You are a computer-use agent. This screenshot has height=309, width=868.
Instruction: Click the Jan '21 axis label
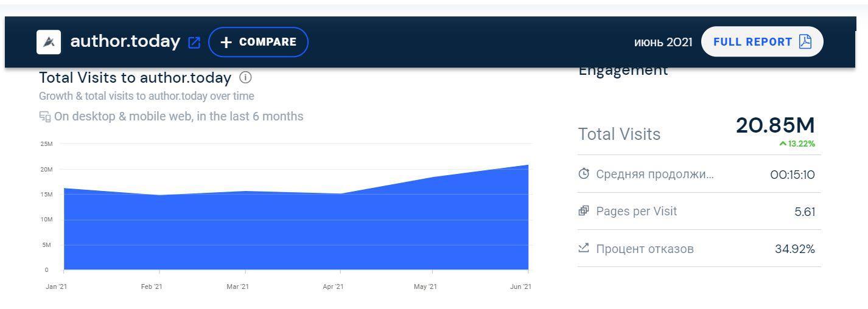tap(56, 287)
